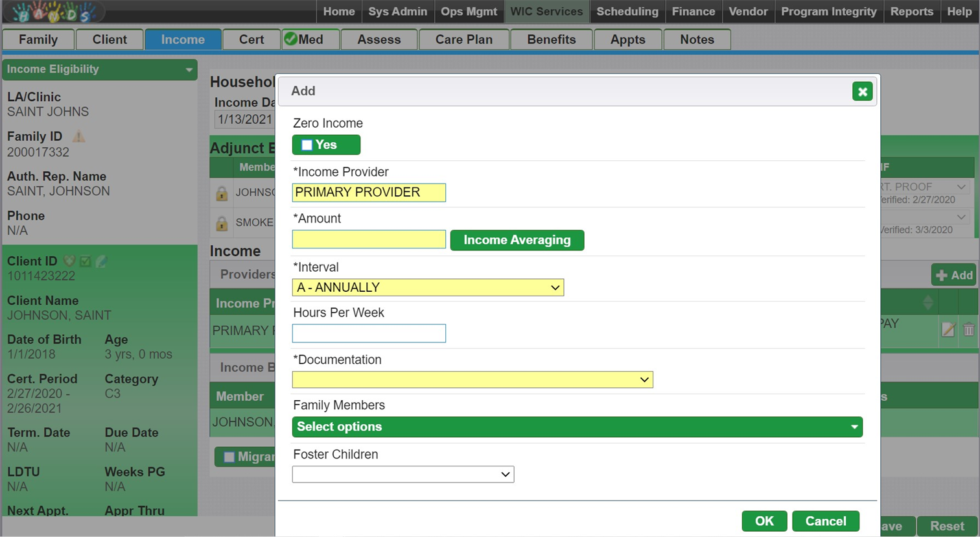
Task: Click the Hours Per Week field
Action: pyautogui.click(x=369, y=333)
